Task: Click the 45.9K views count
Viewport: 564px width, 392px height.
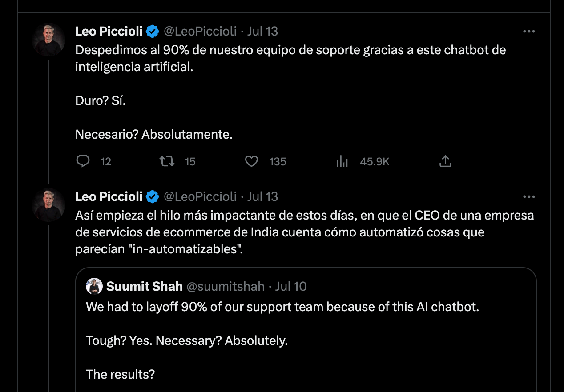Action: pos(375,162)
